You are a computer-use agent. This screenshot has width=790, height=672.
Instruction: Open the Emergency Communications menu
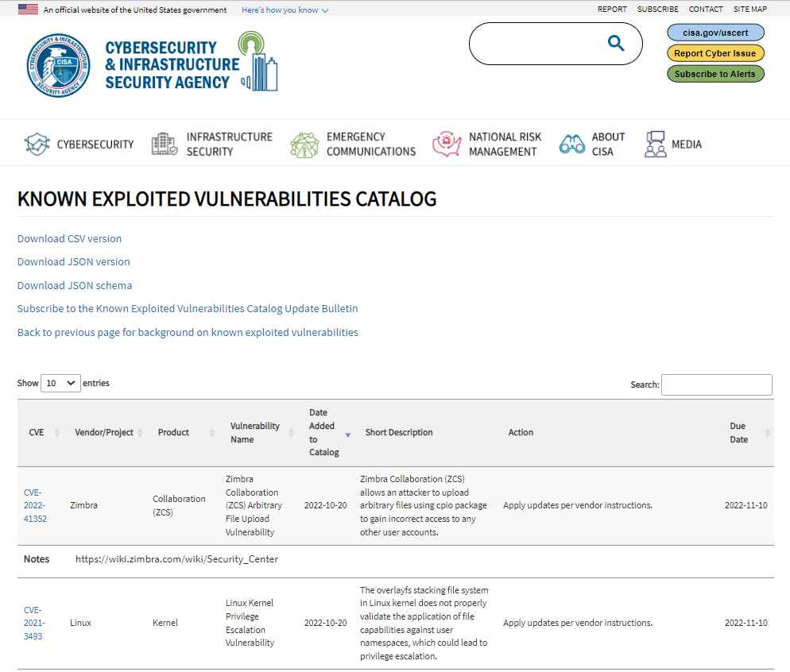tap(371, 144)
